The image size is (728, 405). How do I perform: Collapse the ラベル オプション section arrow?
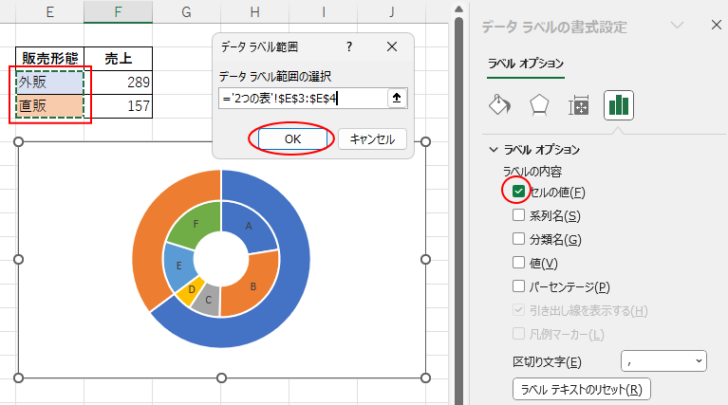point(493,149)
